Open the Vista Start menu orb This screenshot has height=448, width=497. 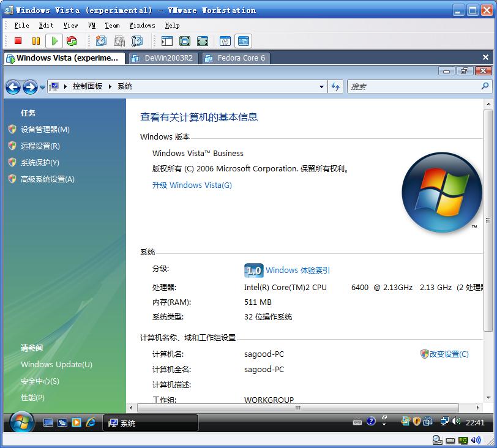[x=21, y=422]
